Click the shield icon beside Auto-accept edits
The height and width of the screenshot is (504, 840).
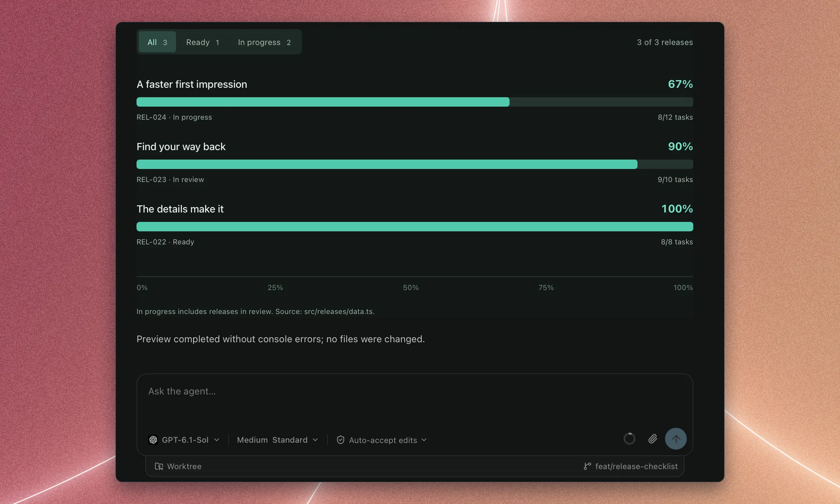pos(341,440)
